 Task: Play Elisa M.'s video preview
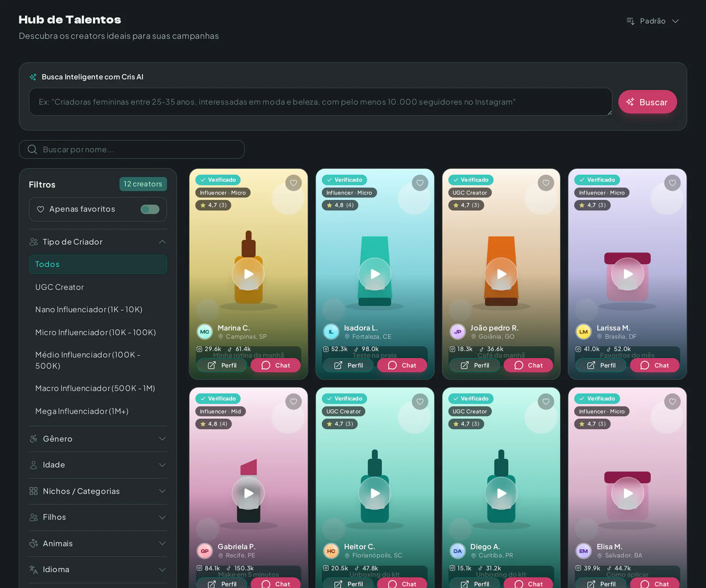pyautogui.click(x=627, y=493)
